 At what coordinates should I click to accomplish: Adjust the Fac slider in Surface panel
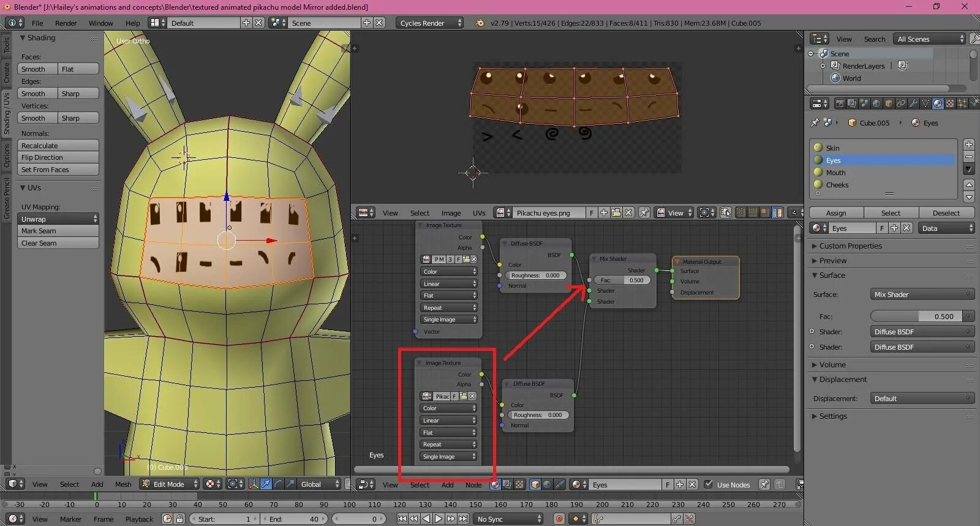coord(916,317)
